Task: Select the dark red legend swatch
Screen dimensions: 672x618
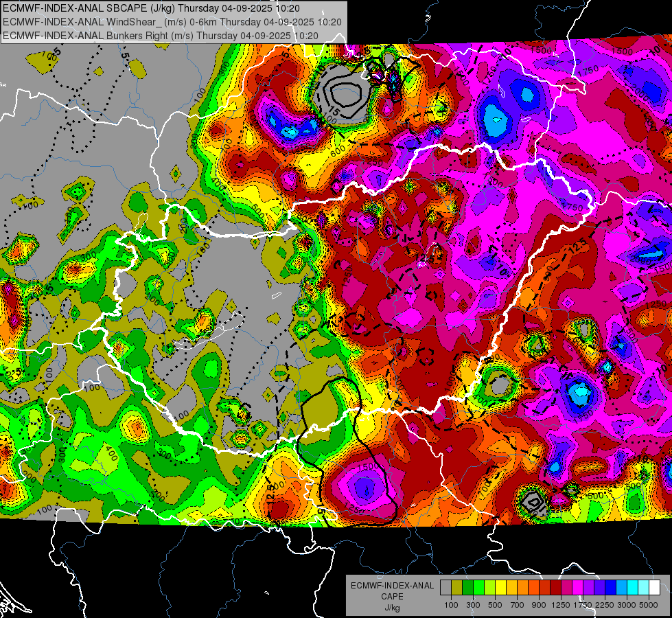Action: point(555,588)
